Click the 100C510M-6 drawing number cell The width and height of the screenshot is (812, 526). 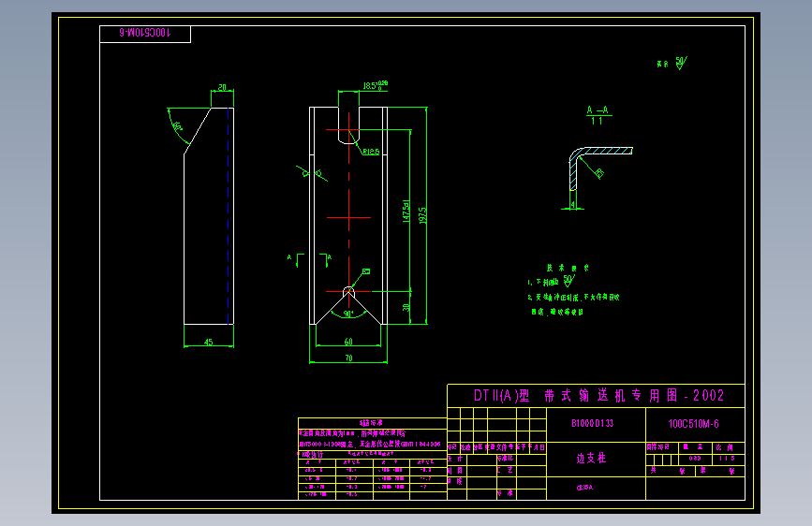tap(695, 425)
